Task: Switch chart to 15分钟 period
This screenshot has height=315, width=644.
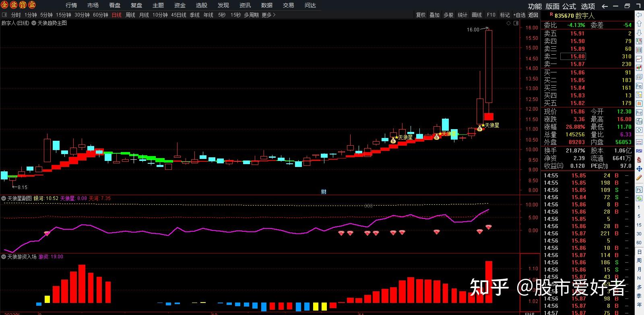Action: coord(63,15)
